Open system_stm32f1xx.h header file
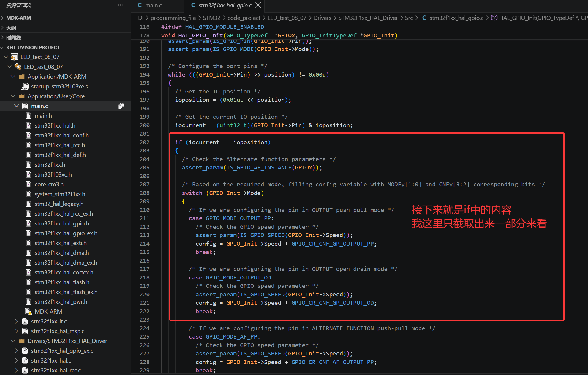Screen dimensions: 588x375 (x=60, y=194)
